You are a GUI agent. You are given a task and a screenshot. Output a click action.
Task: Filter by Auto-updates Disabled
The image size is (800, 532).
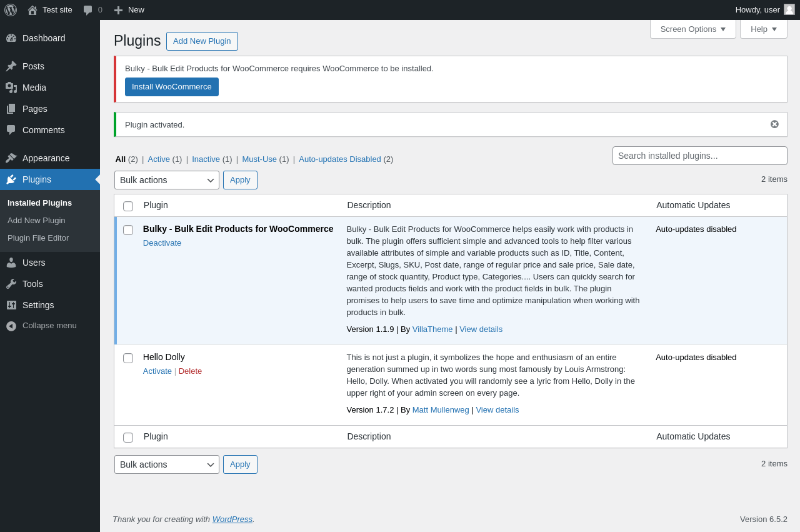coord(340,159)
